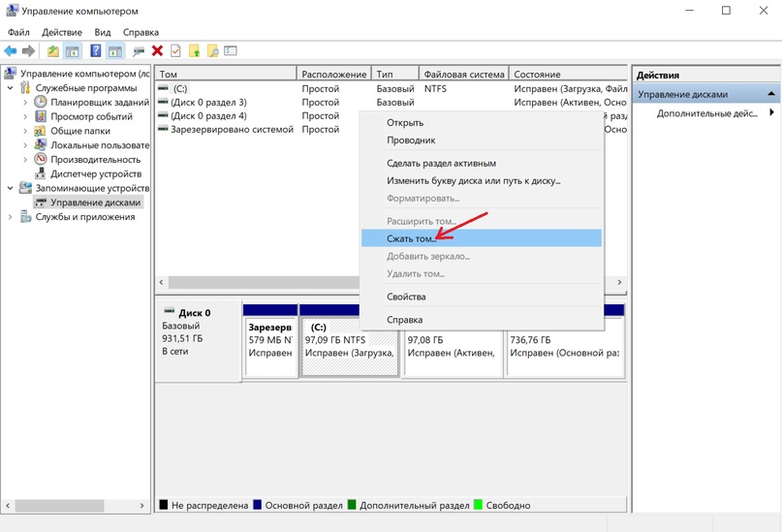
Task: Click Дополнительные действия in Actions pane
Action: [x=706, y=113]
